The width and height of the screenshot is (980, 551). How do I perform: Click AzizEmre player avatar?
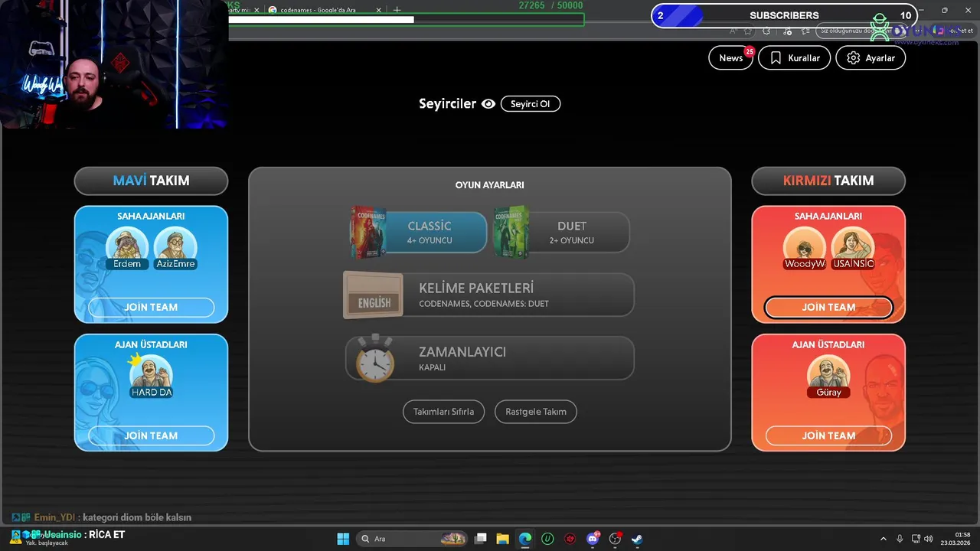click(175, 248)
